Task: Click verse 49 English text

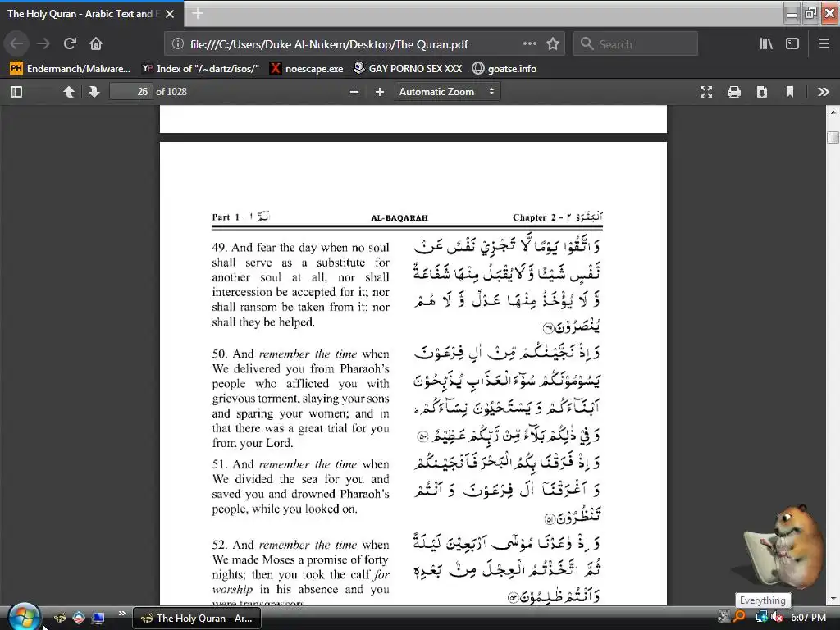Action: coord(300,285)
